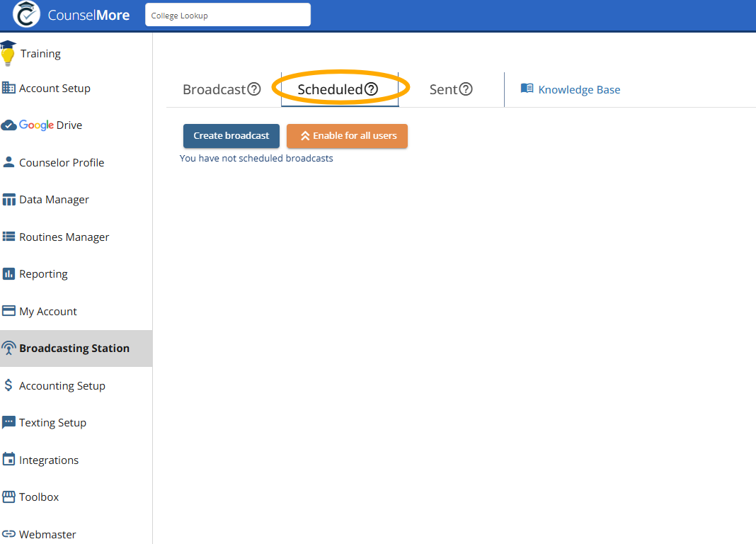Click the College Lookup search field
756x544 pixels.
[228, 15]
